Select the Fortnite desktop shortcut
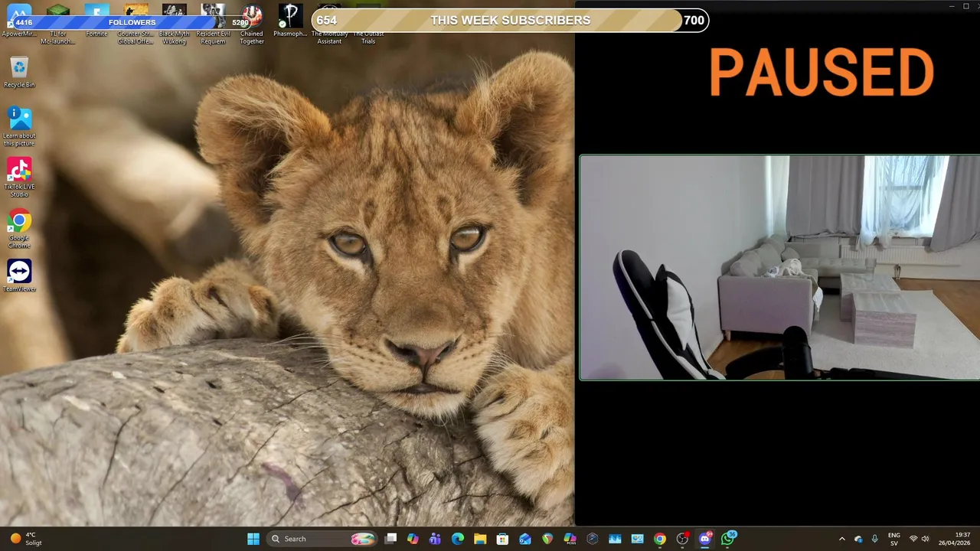The height and width of the screenshot is (551, 980). pyautogui.click(x=96, y=21)
